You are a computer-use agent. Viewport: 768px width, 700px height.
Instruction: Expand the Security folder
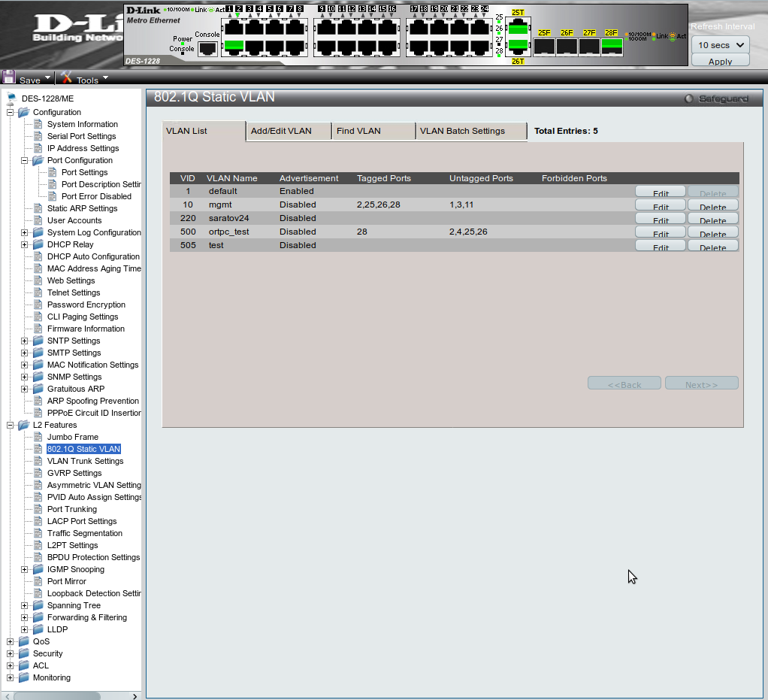[11, 653]
